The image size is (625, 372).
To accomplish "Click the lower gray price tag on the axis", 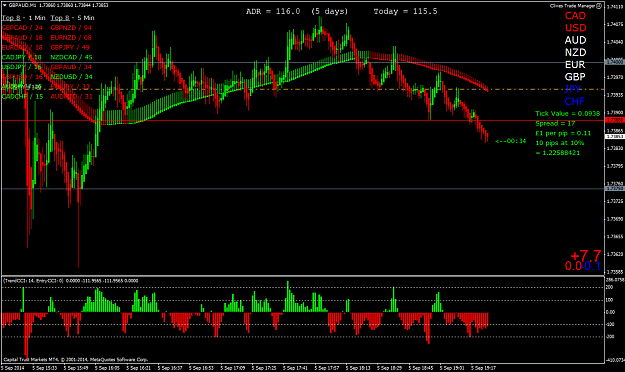I will pyautogui.click(x=615, y=189).
